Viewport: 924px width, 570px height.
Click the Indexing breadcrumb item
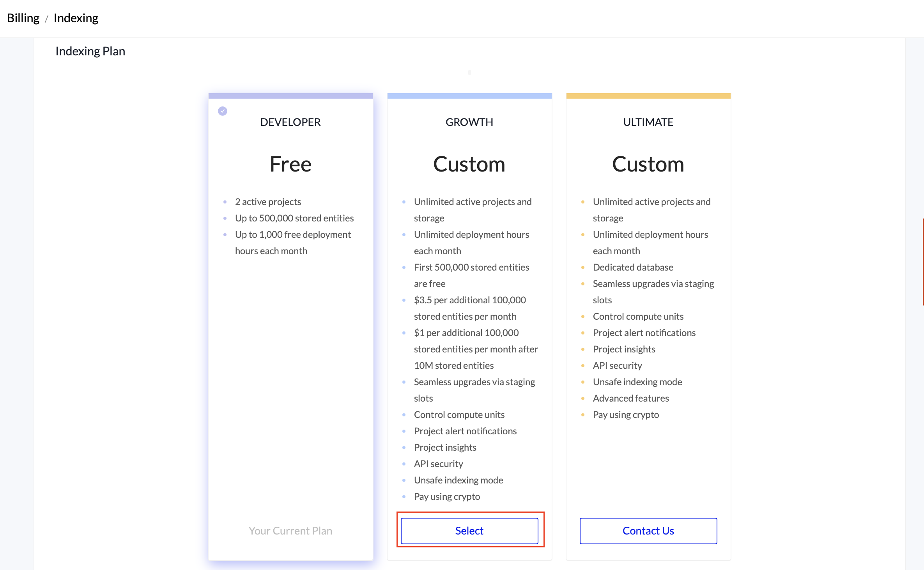pyautogui.click(x=76, y=18)
